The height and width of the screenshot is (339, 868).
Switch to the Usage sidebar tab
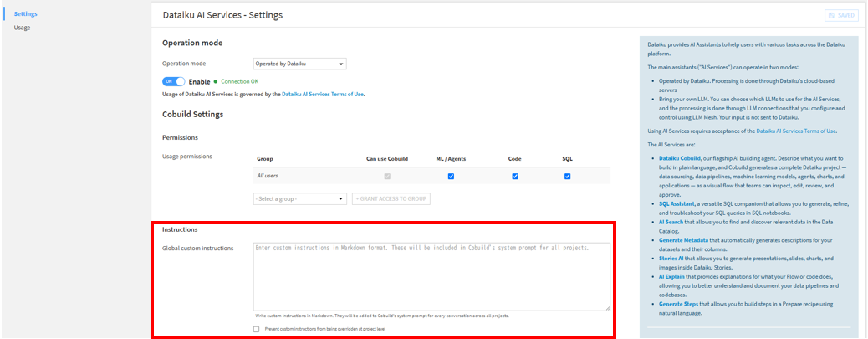[x=22, y=28]
